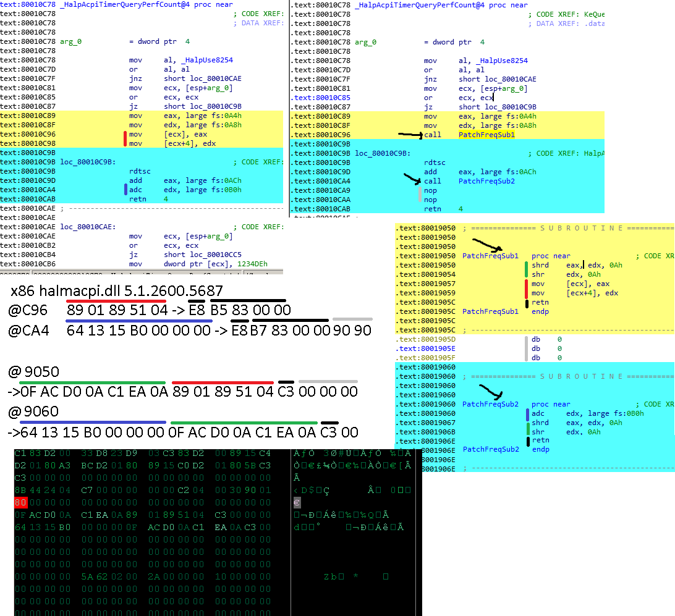Click the '@ 9060' offset label
The width and height of the screenshot is (675, 616).
click(x=33, y=411)
